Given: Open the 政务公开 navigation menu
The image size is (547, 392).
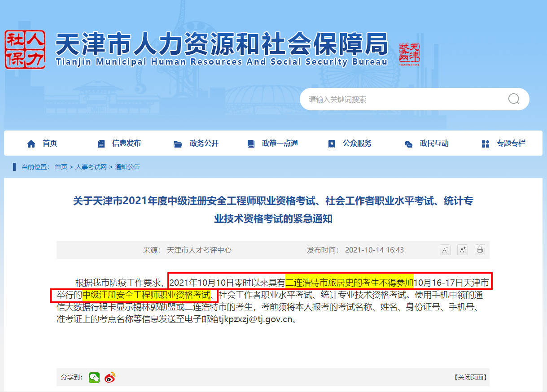Looking at the screenshot, I should pos(204,144).
